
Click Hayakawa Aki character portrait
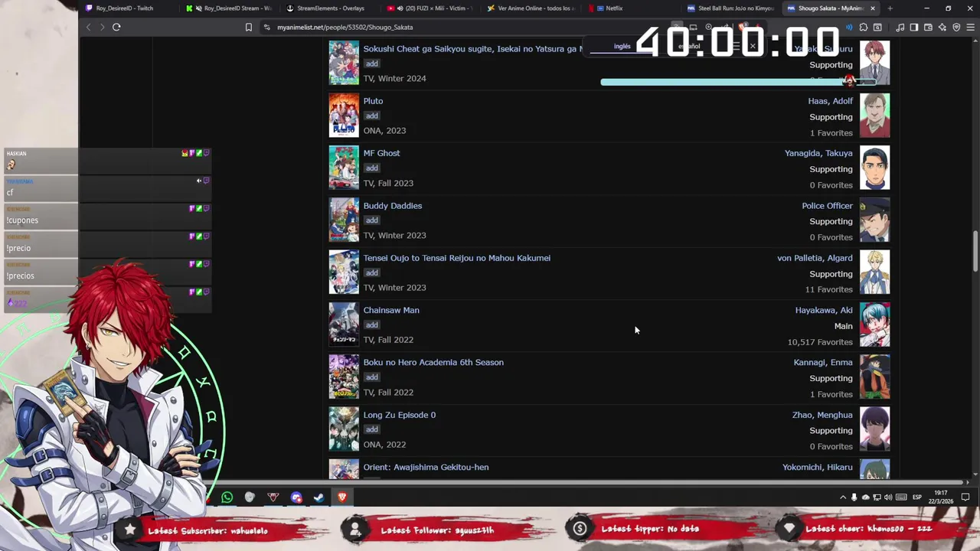coord(875,324)
